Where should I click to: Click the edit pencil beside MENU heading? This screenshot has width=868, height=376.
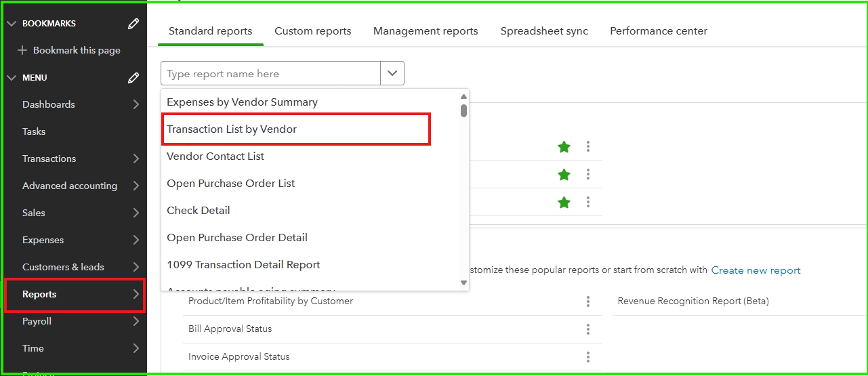pos(133,78)
